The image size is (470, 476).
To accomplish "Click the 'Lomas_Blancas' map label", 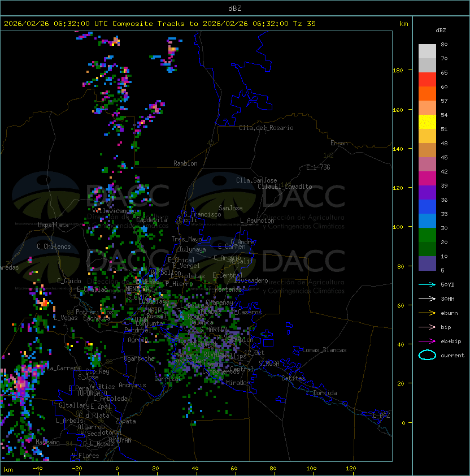I will (324, 350).
